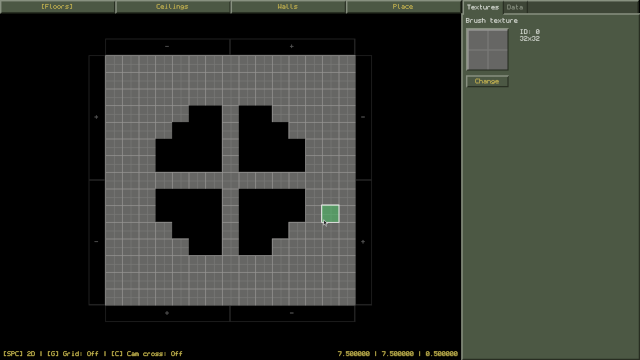Toggle the Grid: Off setting
Viewport: 640px width, 360px height.
pos(73,353)
